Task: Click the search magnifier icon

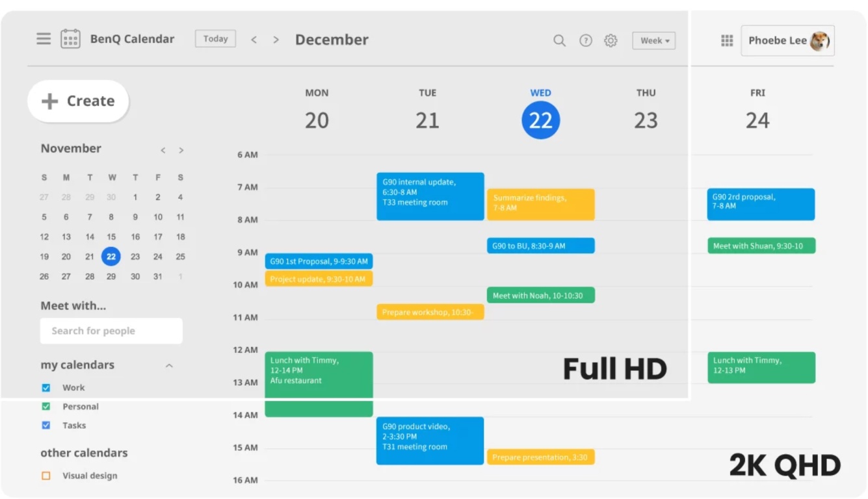Action: pos(559,40)
